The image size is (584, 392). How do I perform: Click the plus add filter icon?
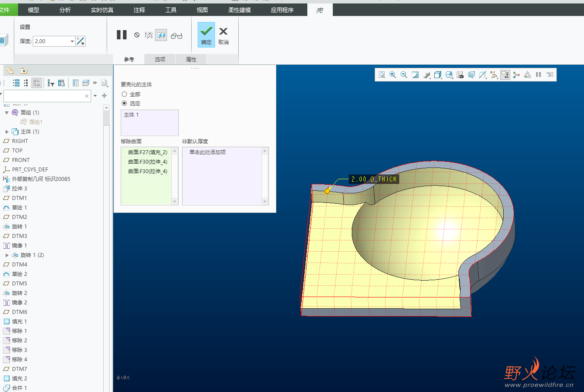coord(104,96)
